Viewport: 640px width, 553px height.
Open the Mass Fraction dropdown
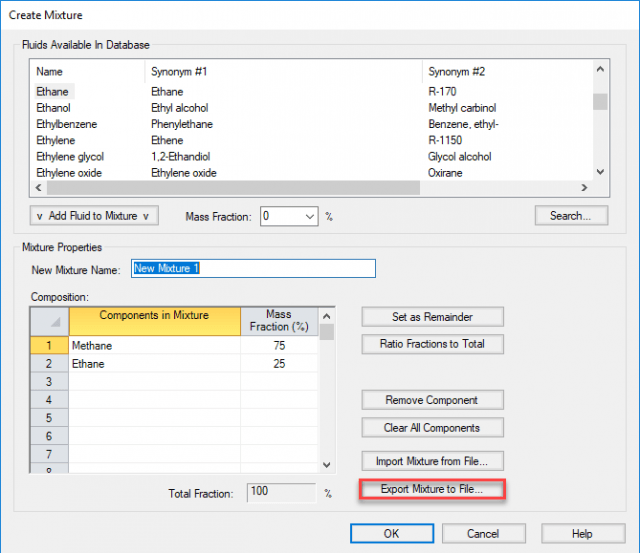tap(310, 216)
